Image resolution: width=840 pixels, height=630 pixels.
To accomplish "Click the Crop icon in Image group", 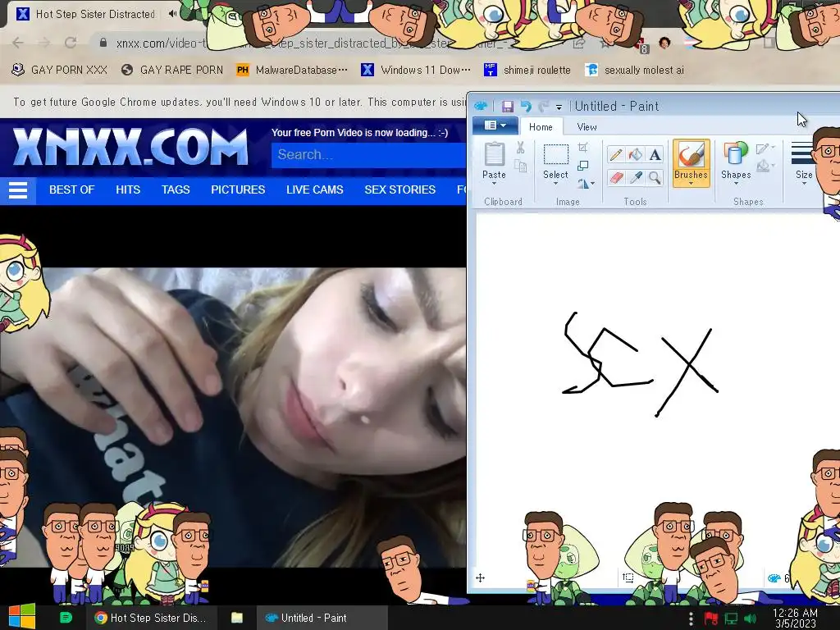I will (x=583, y=148).
